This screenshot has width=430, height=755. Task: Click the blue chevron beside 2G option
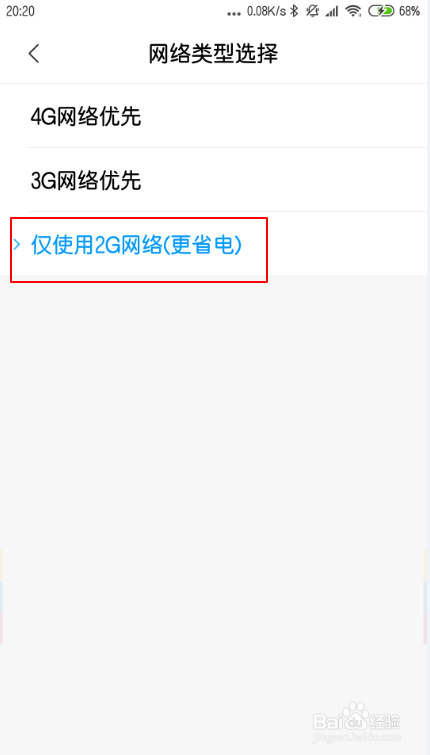17,245
